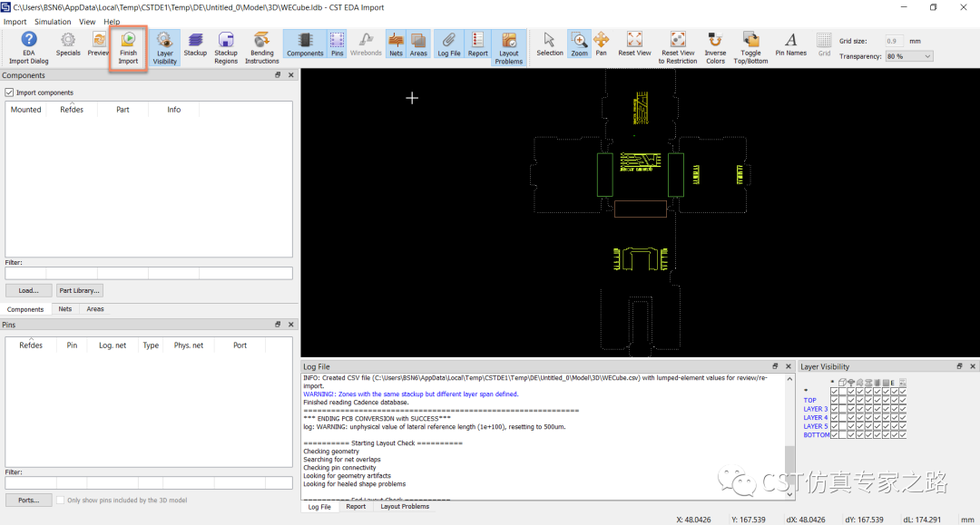
Task: Toggle the Grid display icon
Action: (x=824, y=45)
